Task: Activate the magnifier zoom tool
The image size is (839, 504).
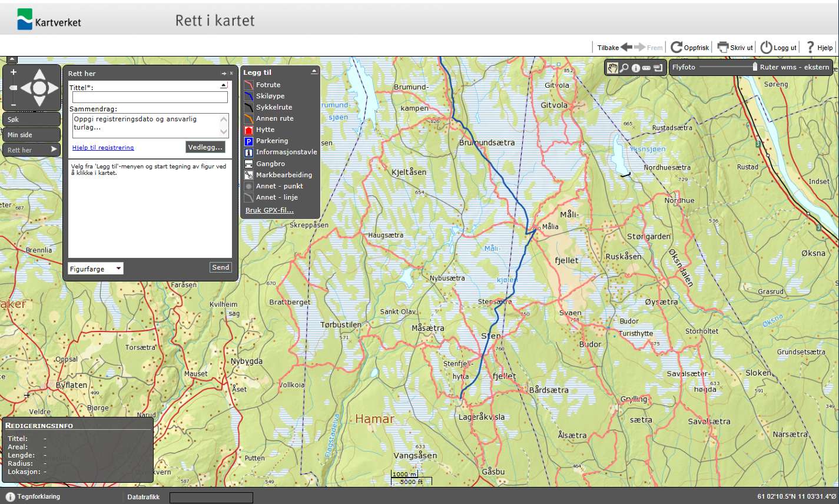Action: [x=625, y=68]
